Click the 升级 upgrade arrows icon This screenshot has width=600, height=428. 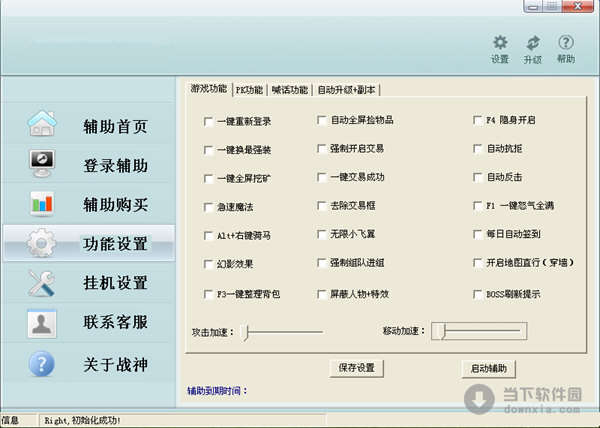532,43
